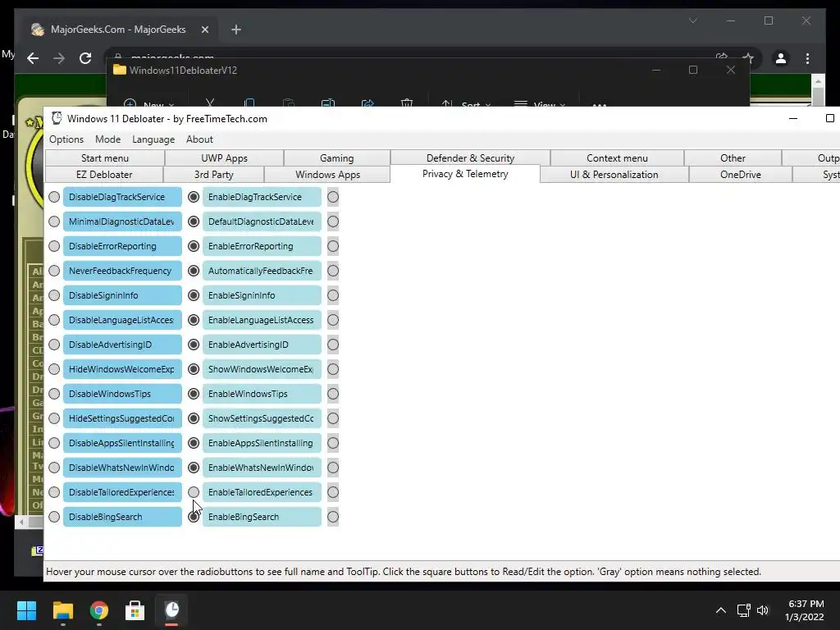Click the Delete icon in Explorer window
The height and width of the screenshot is (630, 840).
click(x=407, y=103)
